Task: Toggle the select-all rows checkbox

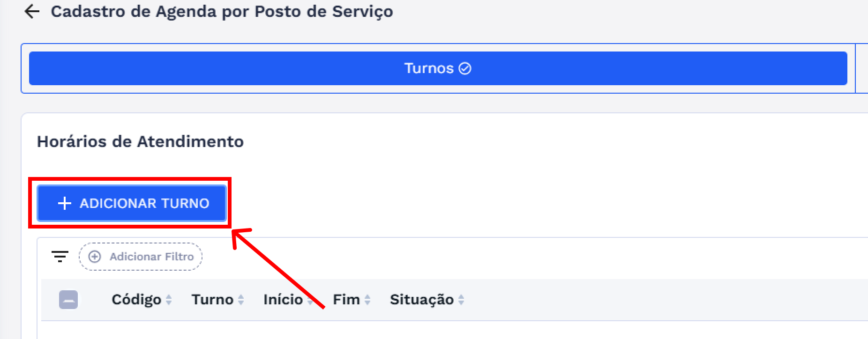Action: coord(68,300)
